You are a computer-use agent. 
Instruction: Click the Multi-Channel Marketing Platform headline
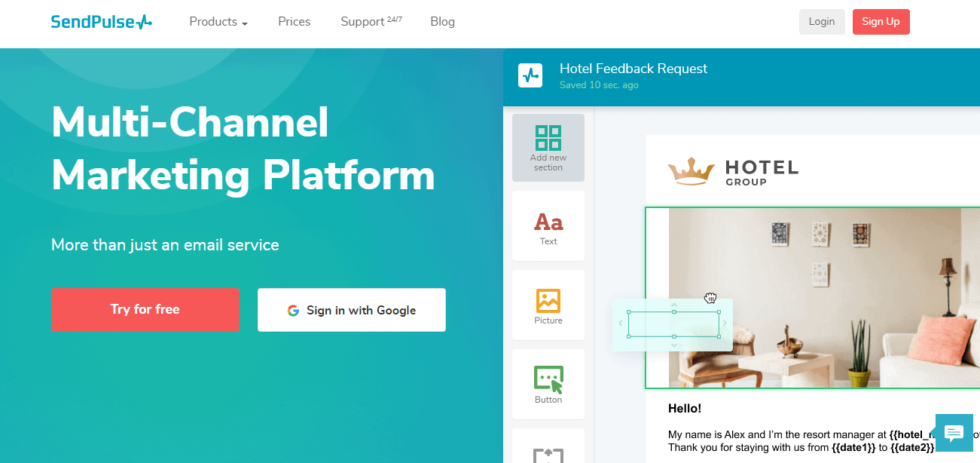click(x=243, y=149)
